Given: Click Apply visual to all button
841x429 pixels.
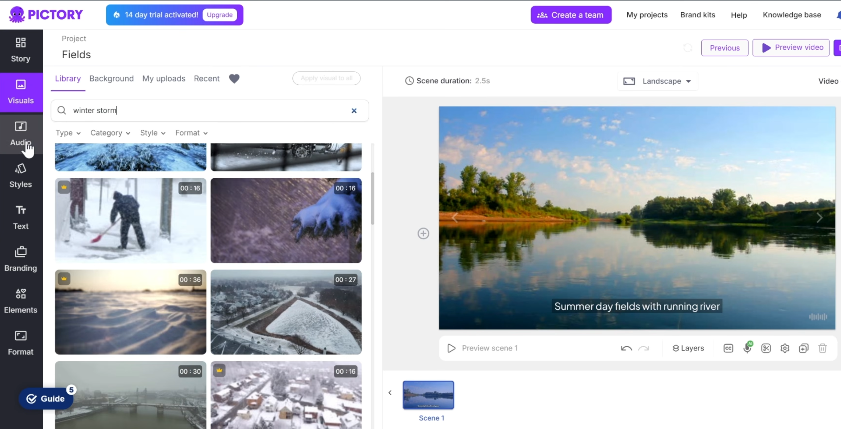Looking at the screenshot, I should click(326, 78).
